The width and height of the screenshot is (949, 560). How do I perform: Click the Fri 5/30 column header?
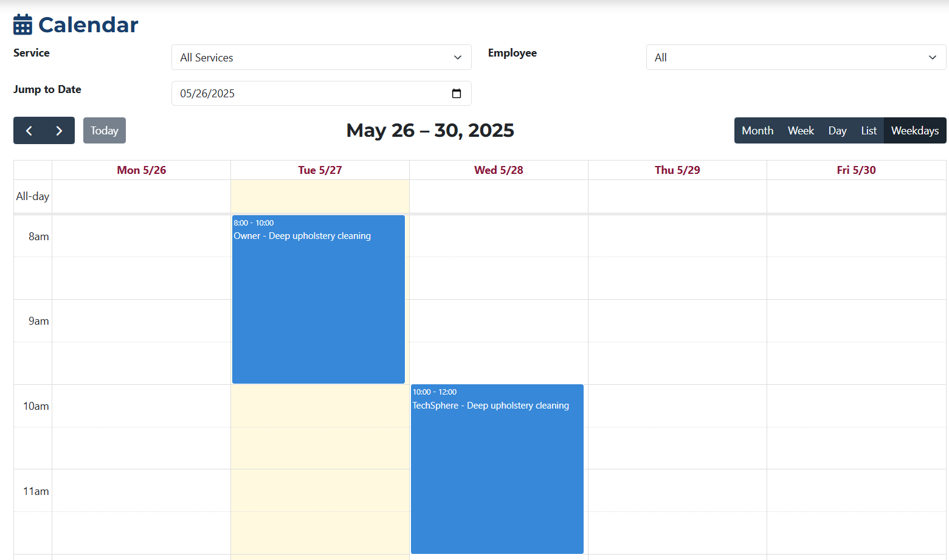856,170
